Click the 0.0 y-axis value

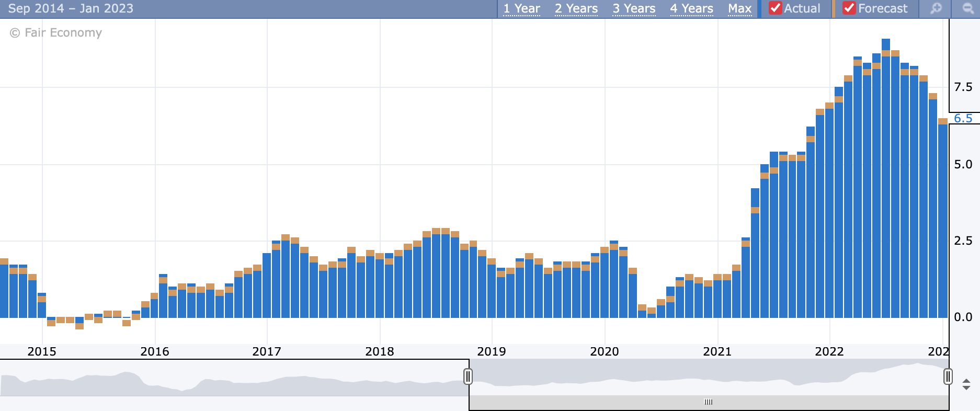[963, 317]
